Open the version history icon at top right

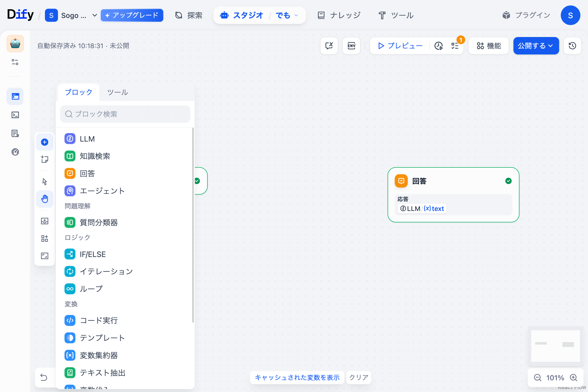point(572,46)
